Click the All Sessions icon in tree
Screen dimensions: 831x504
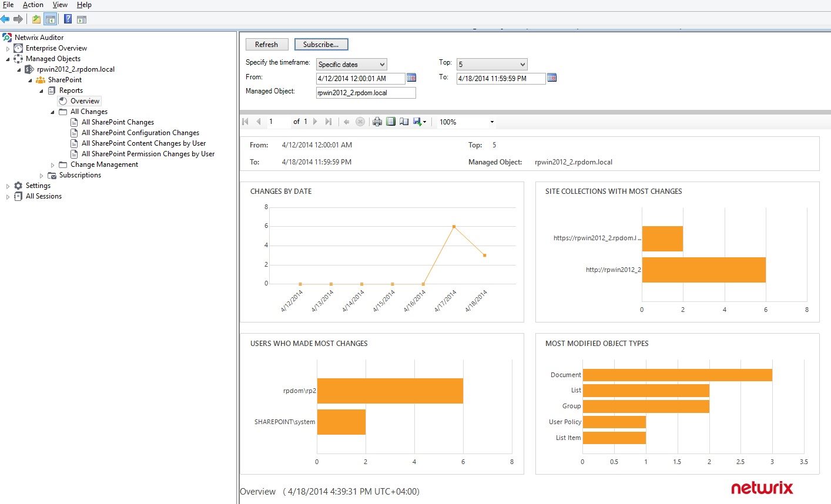[18, 196]
